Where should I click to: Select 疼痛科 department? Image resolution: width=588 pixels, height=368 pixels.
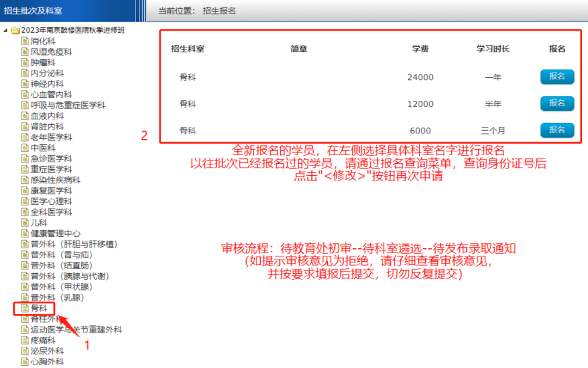click(x=43, y=340)
